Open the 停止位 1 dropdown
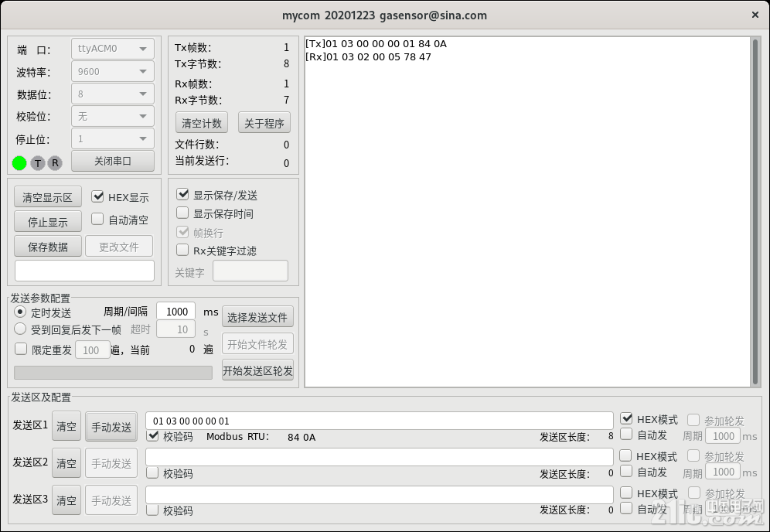 pyautogui.click(x=112, y=139)
